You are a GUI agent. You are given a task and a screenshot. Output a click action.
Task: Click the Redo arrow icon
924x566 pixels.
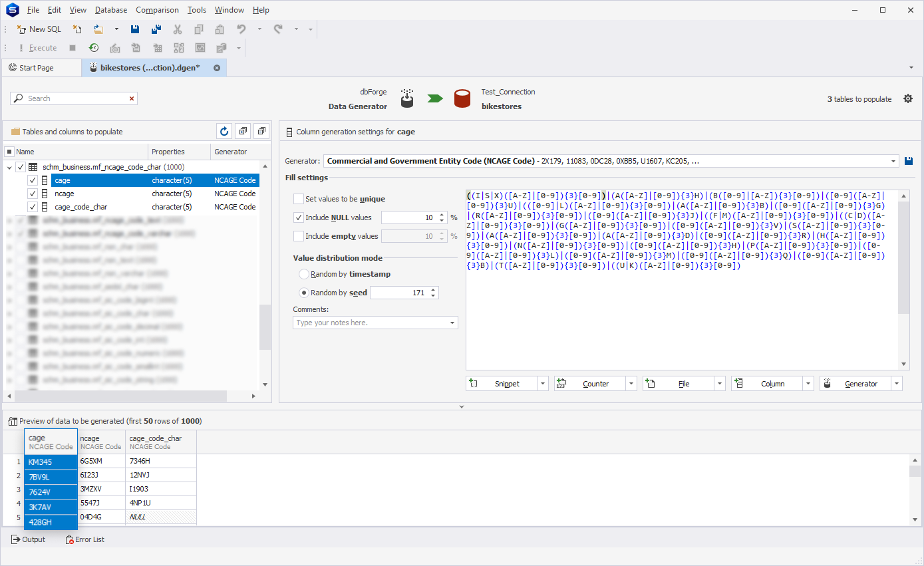[278, 29]
